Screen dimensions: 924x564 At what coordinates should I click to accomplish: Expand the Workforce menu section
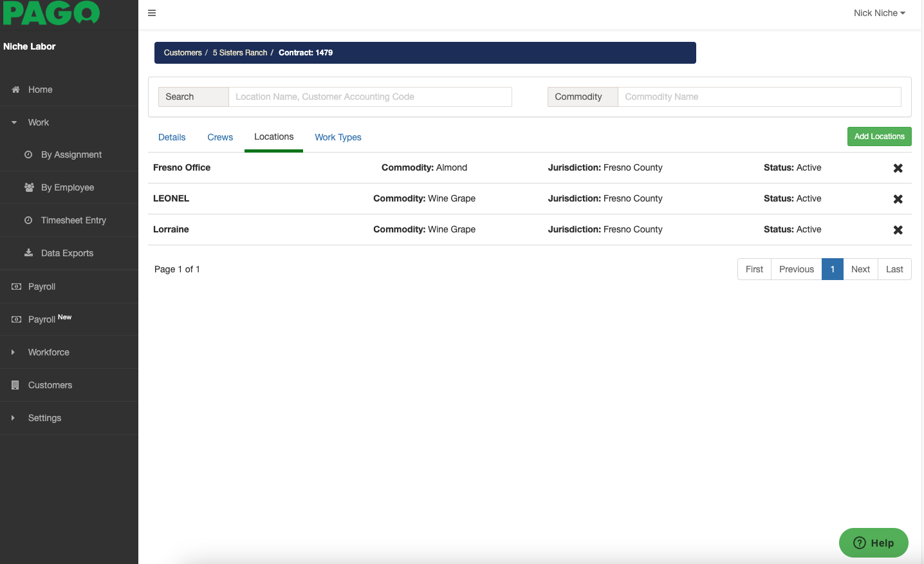point(48,352)
